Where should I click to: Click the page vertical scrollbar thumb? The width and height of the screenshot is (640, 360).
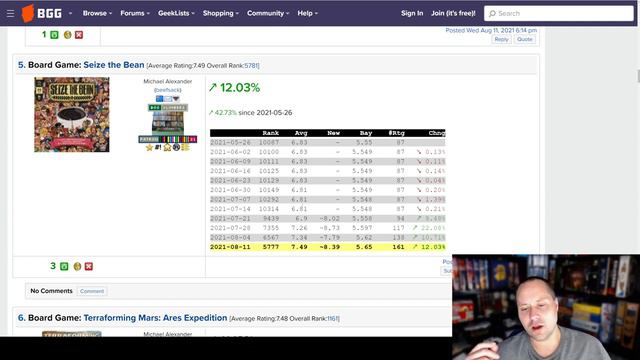(638, 76)
